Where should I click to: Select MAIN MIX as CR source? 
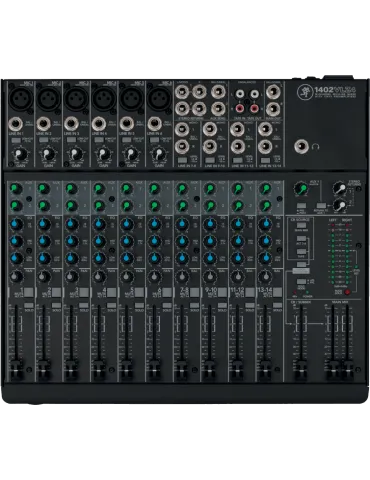[x=301, y=226]
